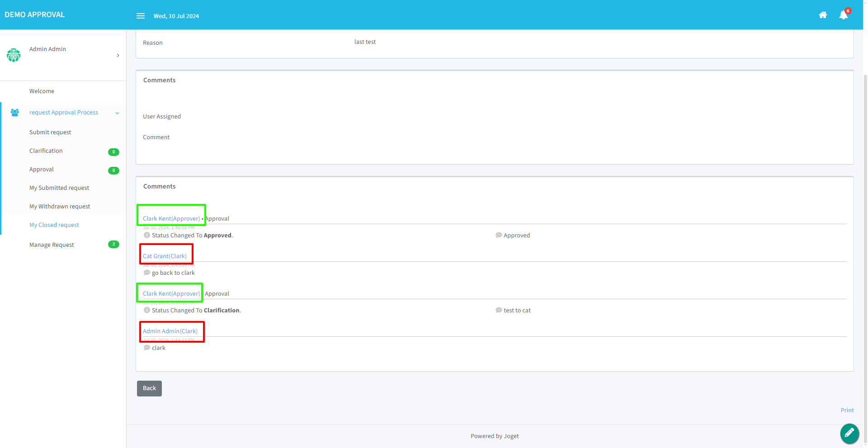Select My Closed request
Viewport: 868px width, 448px height.
pyautogui.click(x=54, y=225)
